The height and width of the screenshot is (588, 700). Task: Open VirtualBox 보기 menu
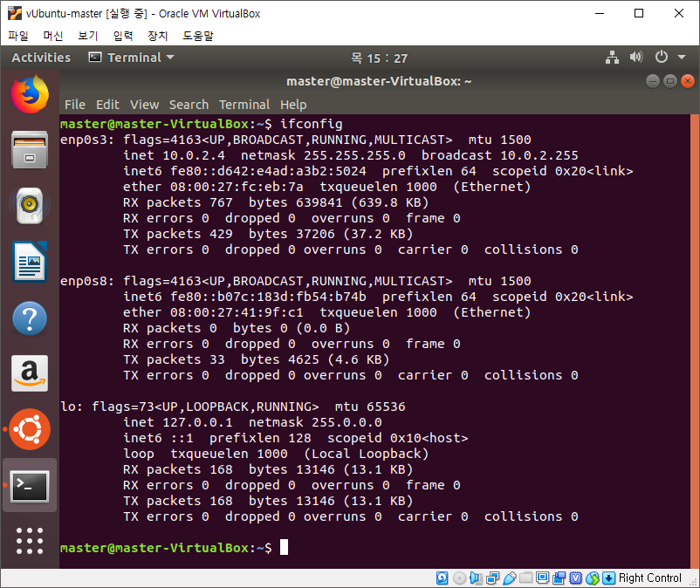coord(87,36)
